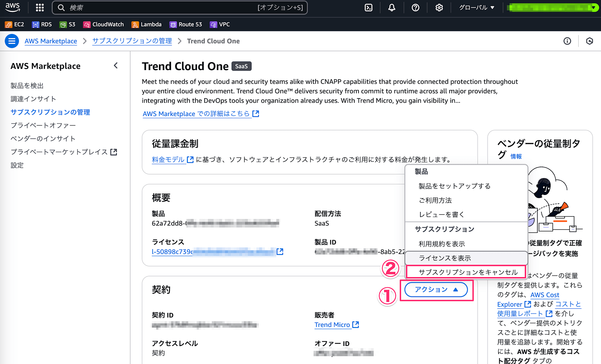This screenshot has height=364, width=601.
Task: Select 設定 in sidebar
Action: 17,165
